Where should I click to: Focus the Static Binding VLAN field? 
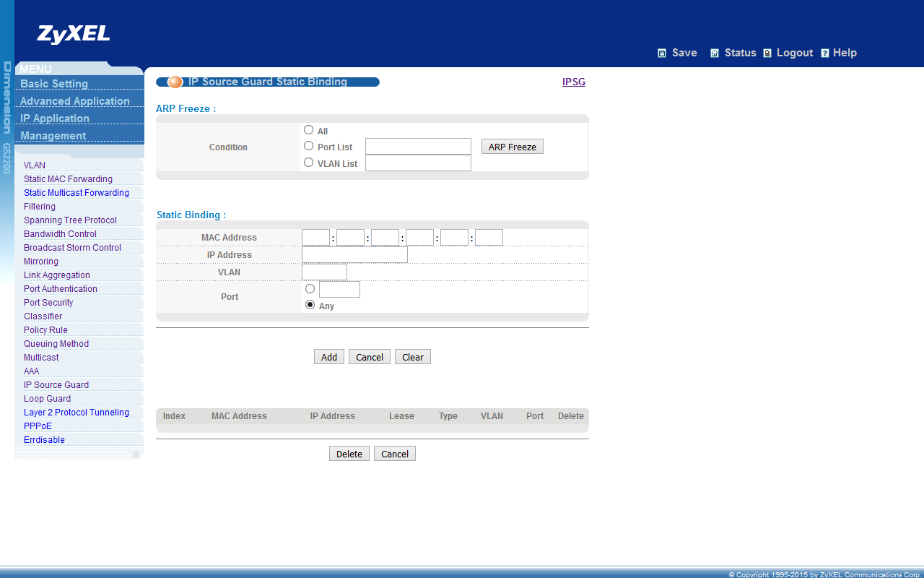(324, 272)
